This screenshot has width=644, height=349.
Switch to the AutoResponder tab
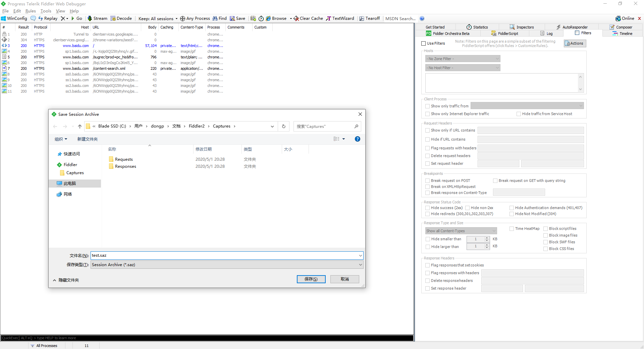[572, 27]
